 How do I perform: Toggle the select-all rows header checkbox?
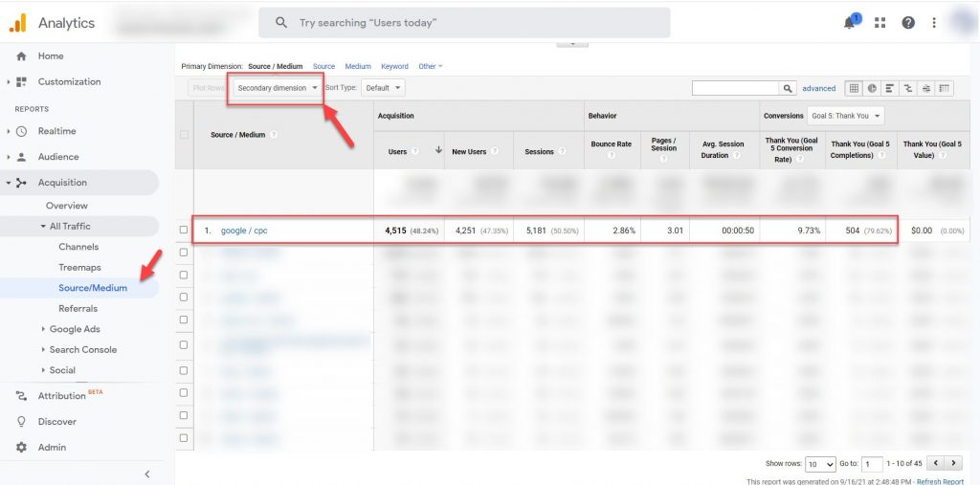[x=184, y=135]
